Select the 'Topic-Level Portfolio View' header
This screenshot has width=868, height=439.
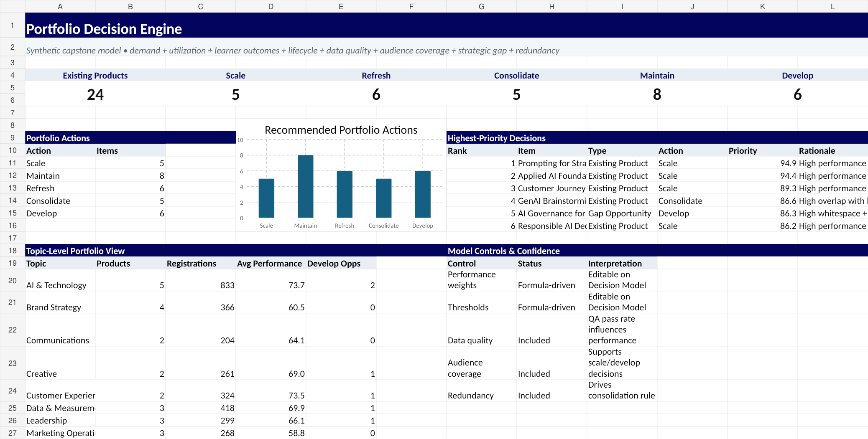(x=236, y=251)
